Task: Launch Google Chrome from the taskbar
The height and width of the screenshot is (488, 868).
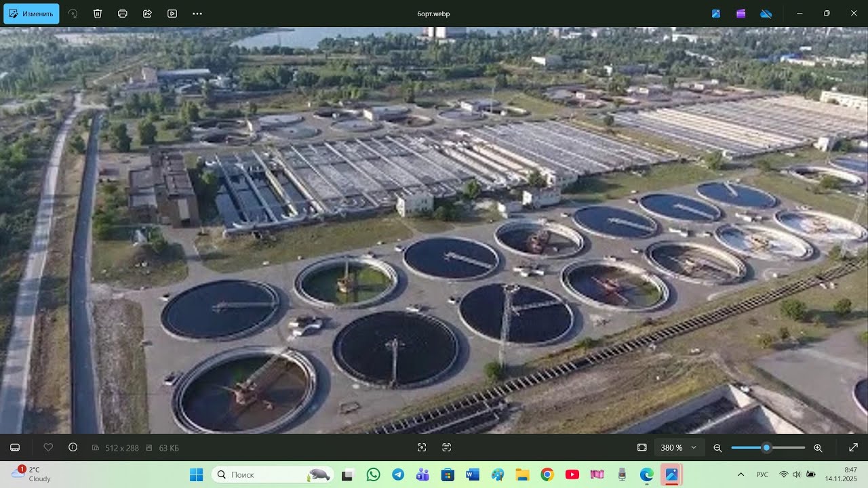Action: tap(547, 474)
